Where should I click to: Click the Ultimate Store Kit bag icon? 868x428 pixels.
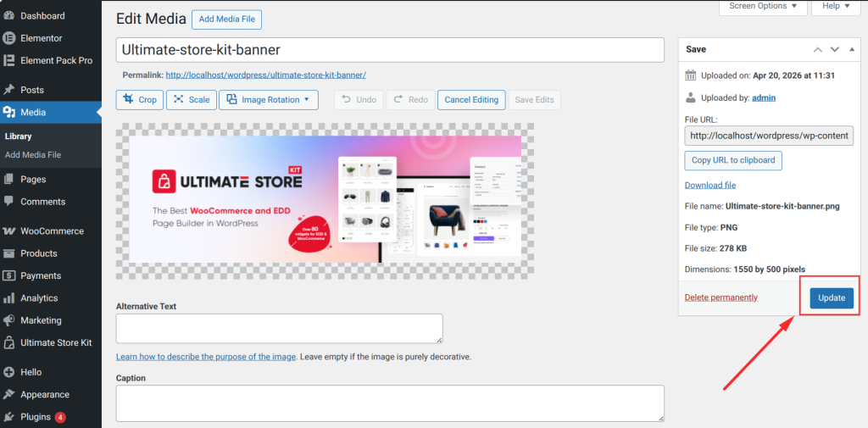[8, 342]
